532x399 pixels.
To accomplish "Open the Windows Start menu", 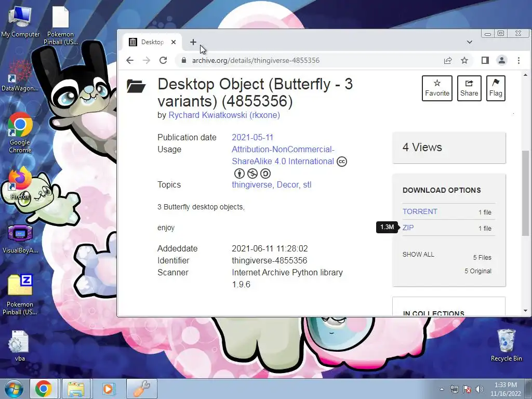I will click(x=14, y=389).
